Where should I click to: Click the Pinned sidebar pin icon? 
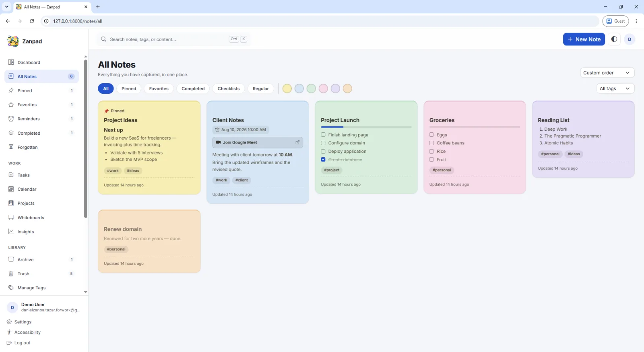[11, 91]
